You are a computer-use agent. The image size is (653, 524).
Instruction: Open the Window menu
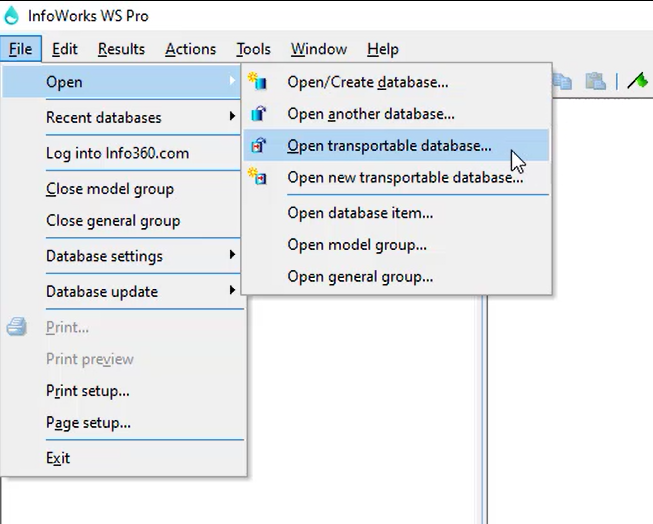pyautogui.click(x=319, y=49)
